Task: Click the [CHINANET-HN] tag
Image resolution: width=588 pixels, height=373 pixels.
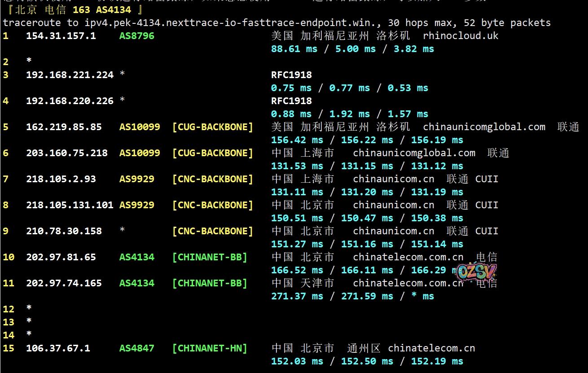Action: point(210,348)
